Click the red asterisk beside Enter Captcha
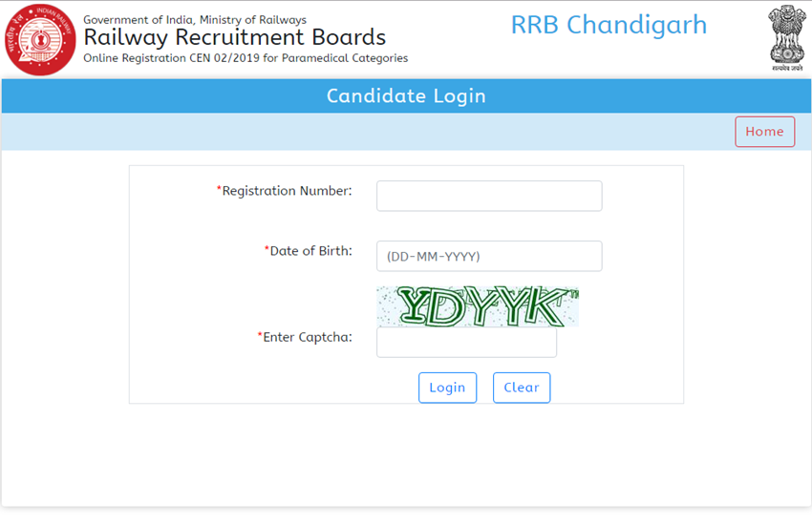Screen dimensions: 812x525 point(260,335)
